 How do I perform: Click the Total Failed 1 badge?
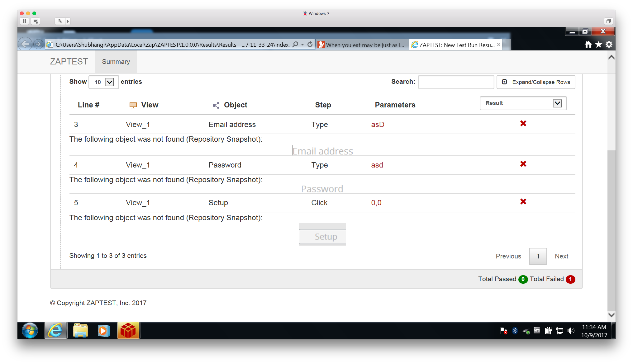pyautogui.click(x=570, y=279)
